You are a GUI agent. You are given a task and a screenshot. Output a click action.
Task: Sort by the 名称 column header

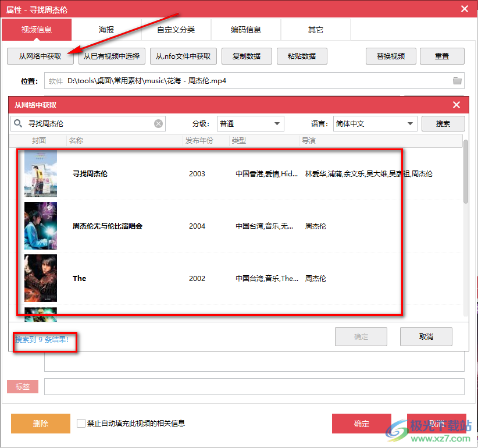[124, 141]
